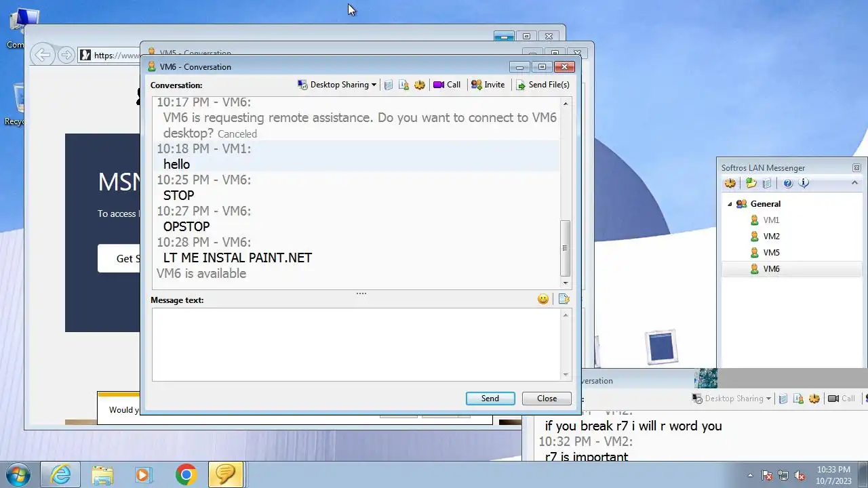Launch Google Chrome from the taskbar
Viewport: 868px width, 488px height.
coord(186,474)
